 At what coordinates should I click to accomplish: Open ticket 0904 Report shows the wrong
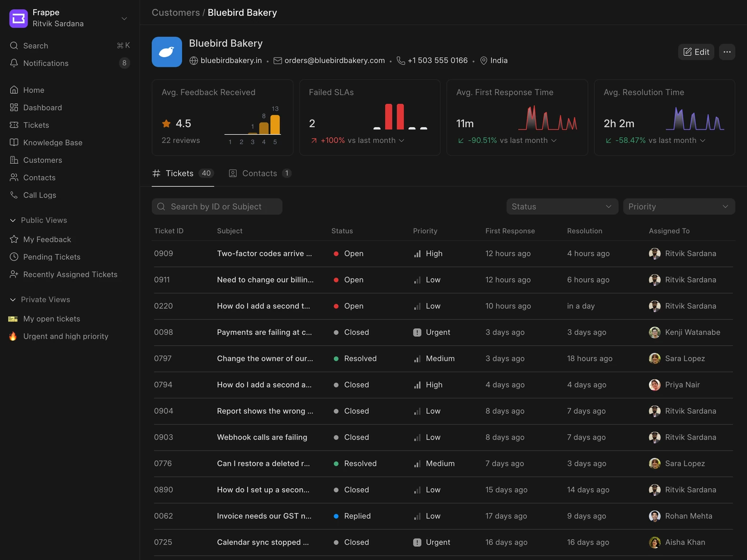point(265,411)
